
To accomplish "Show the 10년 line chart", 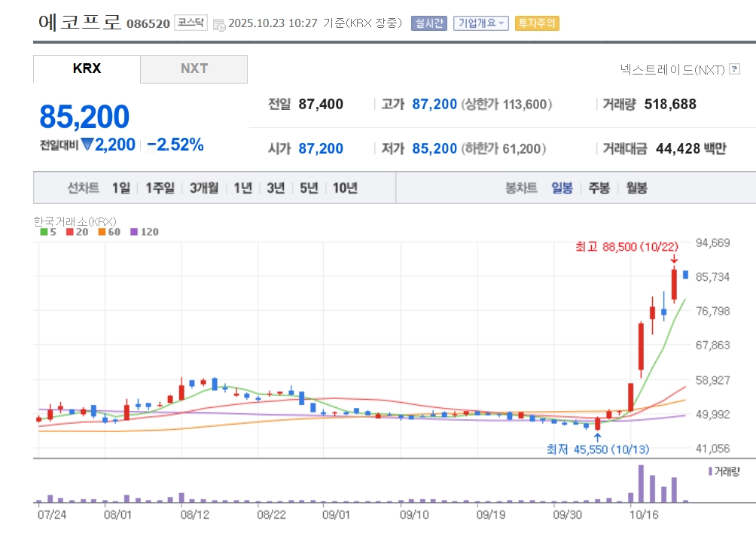I will (x=345, y=188).
